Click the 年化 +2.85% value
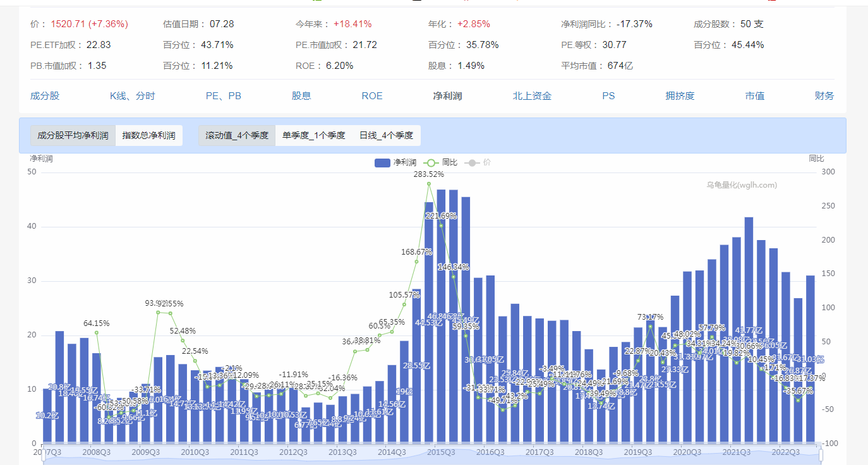Screen dimensions: 868x465 (x=474, y=24)
